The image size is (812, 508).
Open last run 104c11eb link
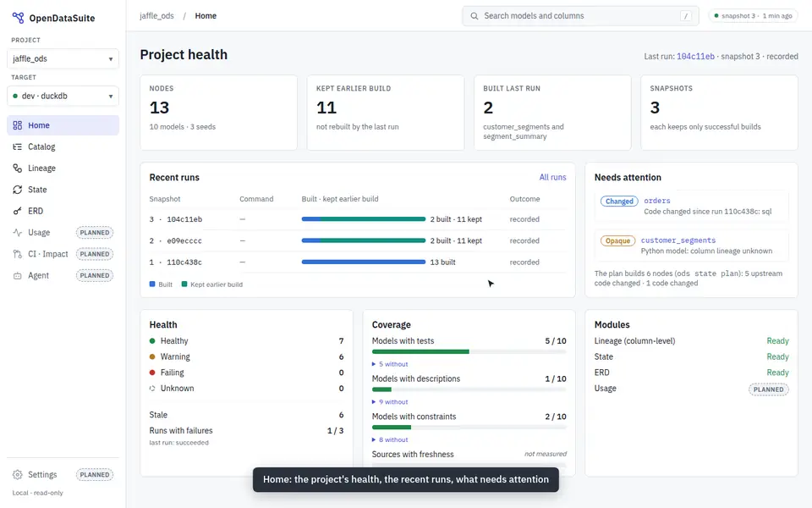[x=695, y=57]
